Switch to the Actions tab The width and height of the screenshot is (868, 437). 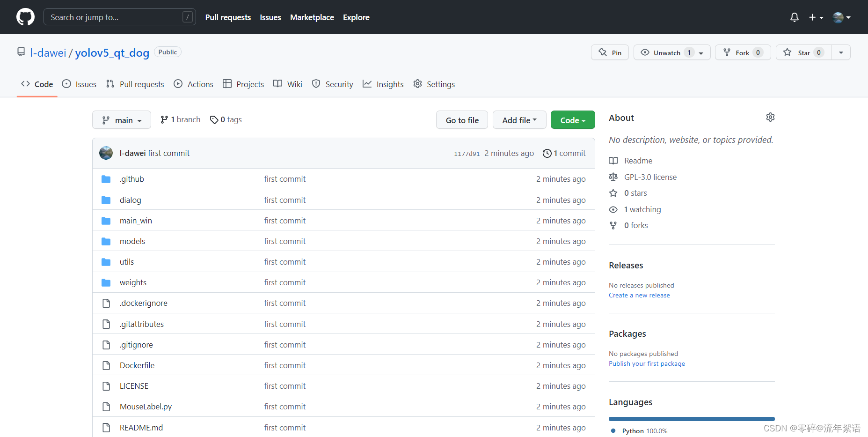(x=193, y=84)
